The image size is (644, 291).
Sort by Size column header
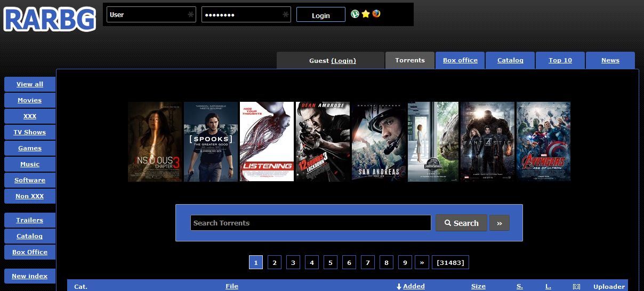coord(478,286)
